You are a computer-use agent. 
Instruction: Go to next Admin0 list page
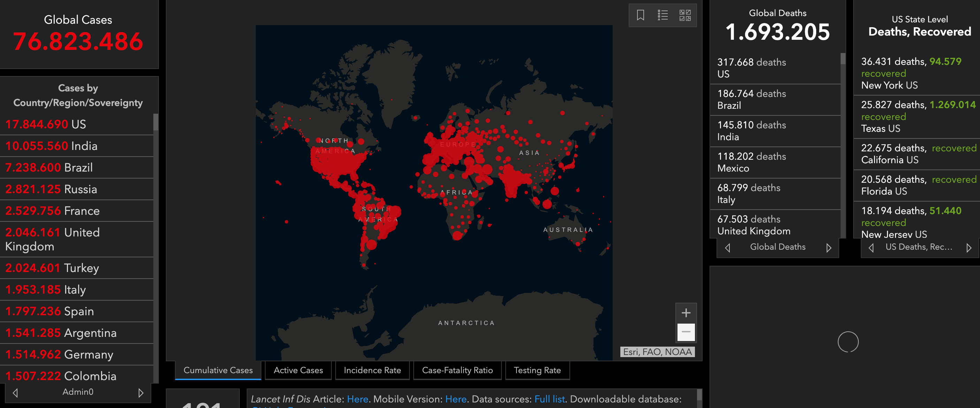141,392
